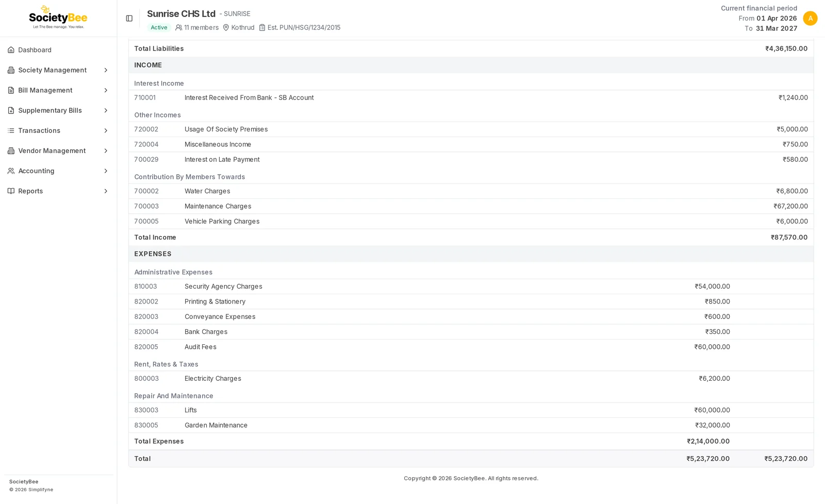Click the Bill Management document icon
Screen dimensions: 825x504
pyautogui.click(x=11, y=90)
